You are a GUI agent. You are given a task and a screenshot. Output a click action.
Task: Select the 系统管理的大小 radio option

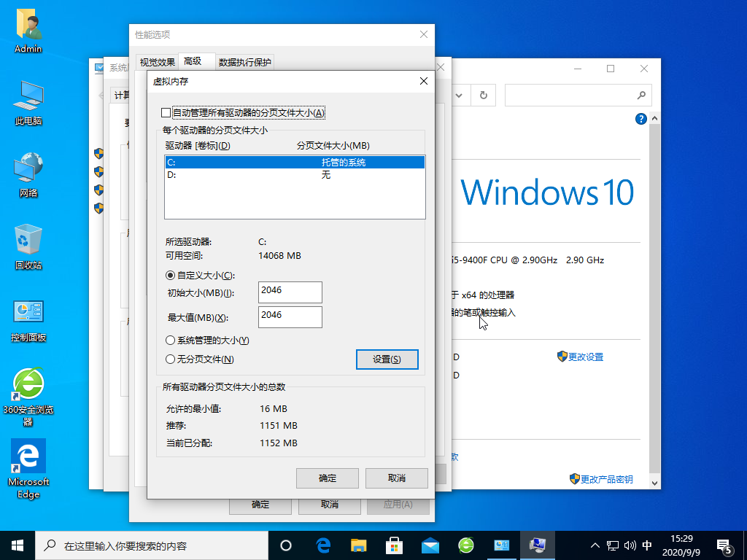(x=171, y=341)
